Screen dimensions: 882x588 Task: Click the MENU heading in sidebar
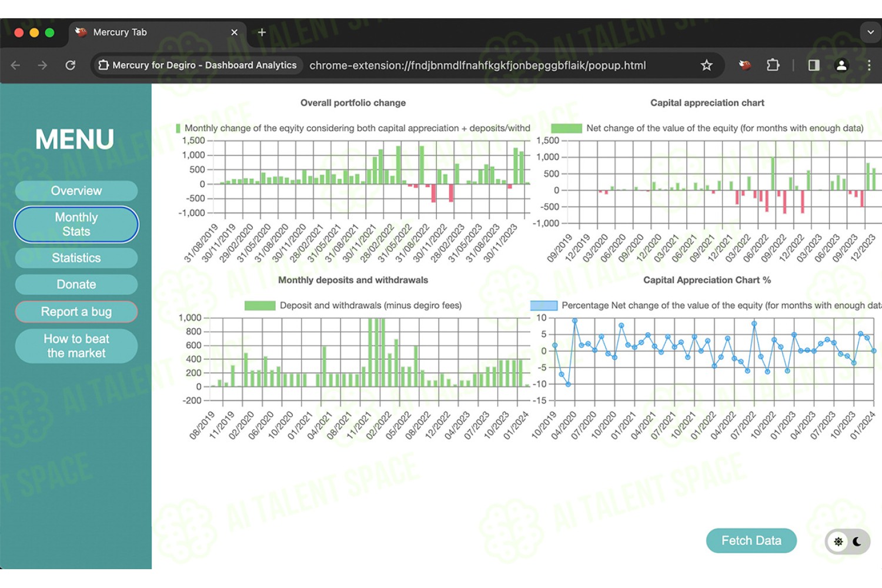(x=75, y=140)
